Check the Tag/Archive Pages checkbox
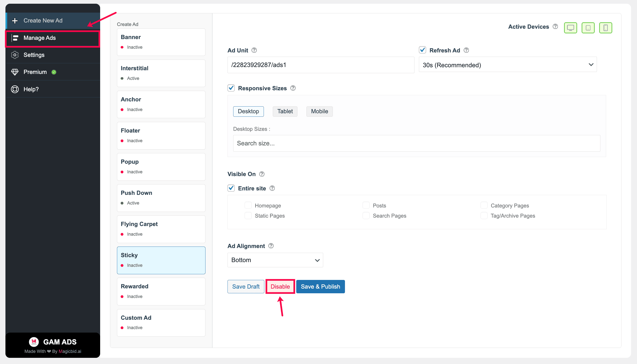Screen dimensions: 637x364 coord(484,215)
